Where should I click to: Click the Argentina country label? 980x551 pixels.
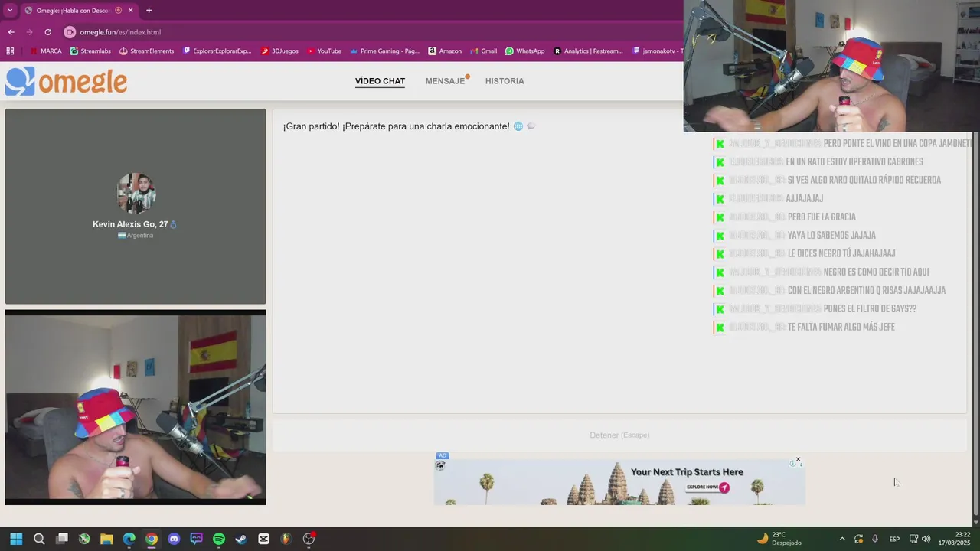pyautogui.click(x=136, y=236)
